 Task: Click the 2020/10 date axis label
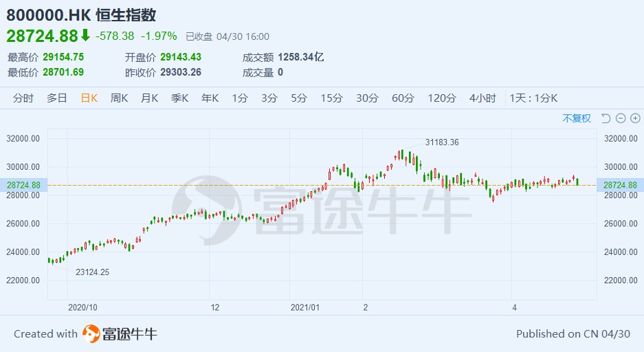(82, 307)
